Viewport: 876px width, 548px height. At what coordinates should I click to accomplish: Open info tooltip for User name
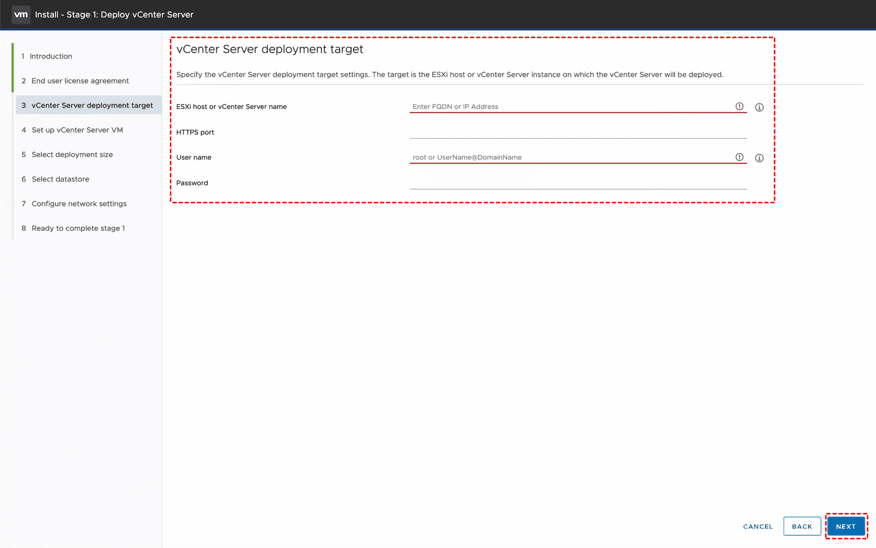point(759,158)
